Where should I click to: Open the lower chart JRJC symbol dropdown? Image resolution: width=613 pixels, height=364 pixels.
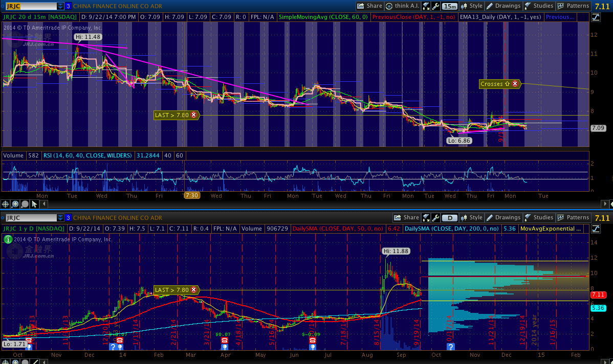point(60,218)
